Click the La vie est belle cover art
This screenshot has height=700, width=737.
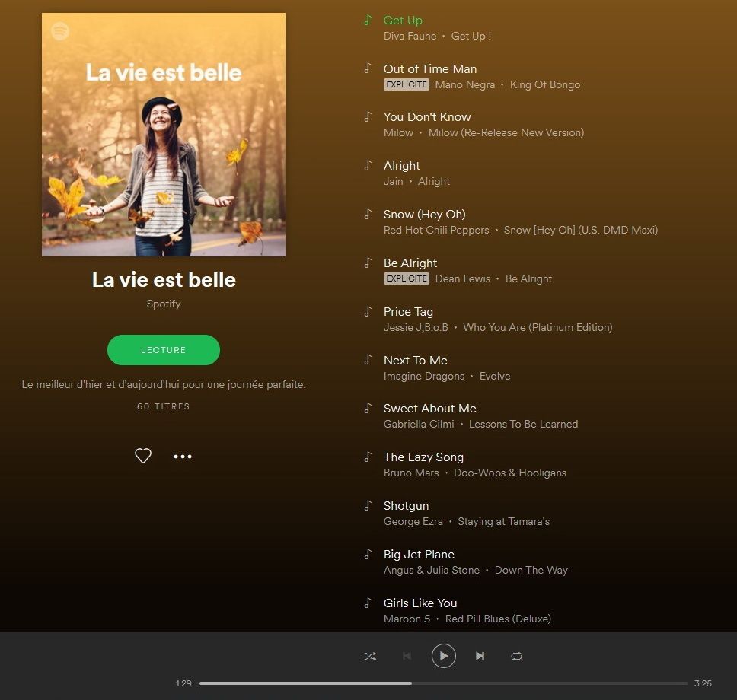click(164, 135)
